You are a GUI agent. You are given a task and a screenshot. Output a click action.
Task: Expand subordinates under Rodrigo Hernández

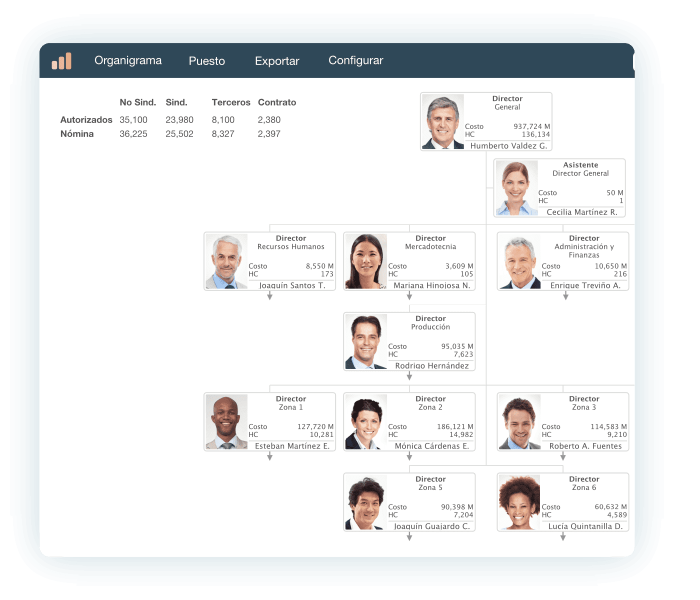tap(409, 376)
